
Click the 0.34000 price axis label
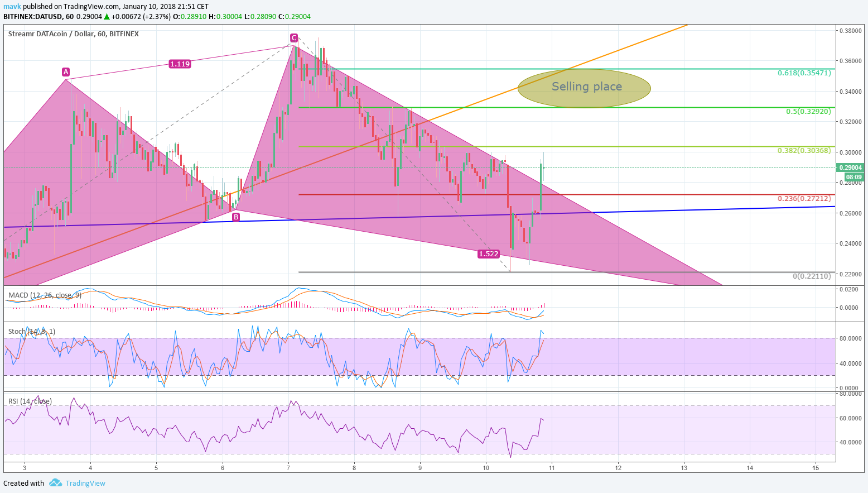coord(851,92)
